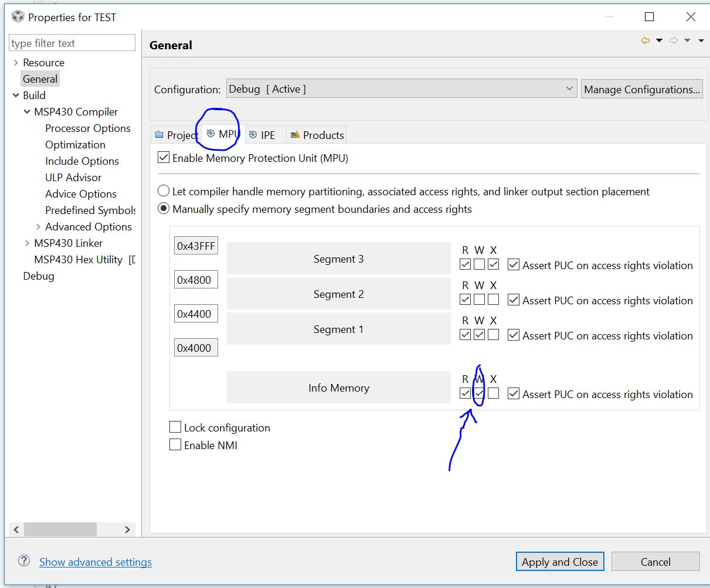
Task: Open the Configuration dropdown
Action: point(568,89)
